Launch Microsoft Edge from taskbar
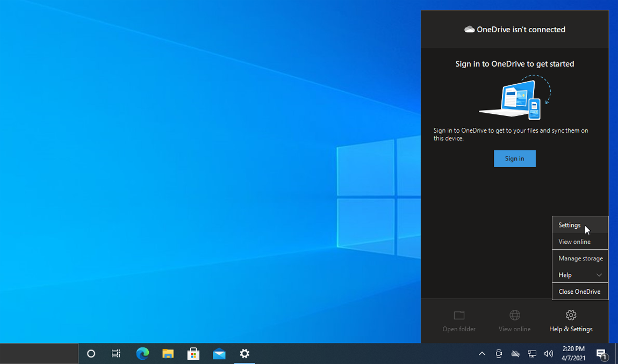This screenshot has width=618, height=364. (142, 353)
